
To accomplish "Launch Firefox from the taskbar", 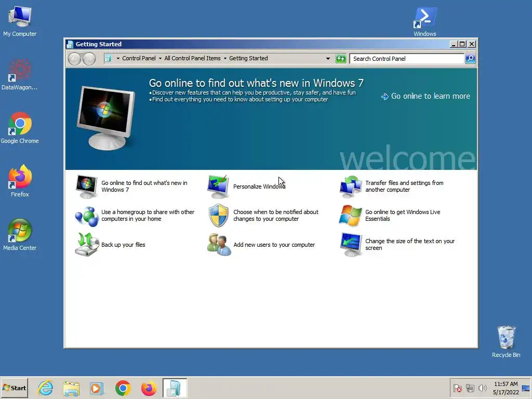I will (149, 388).
